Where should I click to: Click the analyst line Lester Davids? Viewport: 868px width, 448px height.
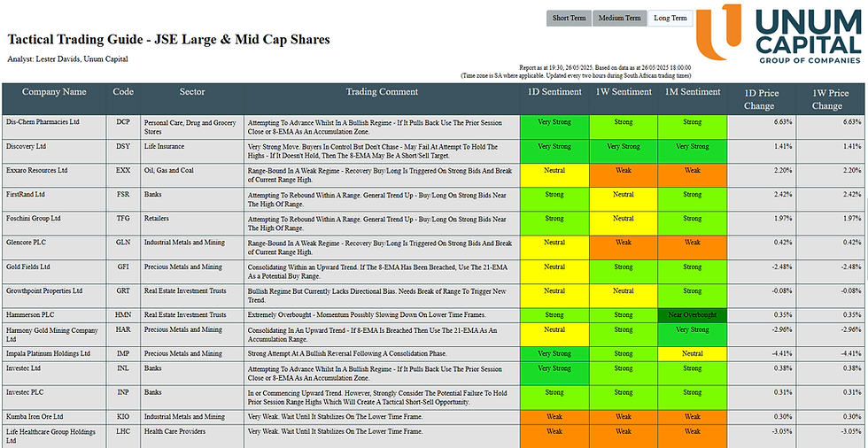(67, 58)
